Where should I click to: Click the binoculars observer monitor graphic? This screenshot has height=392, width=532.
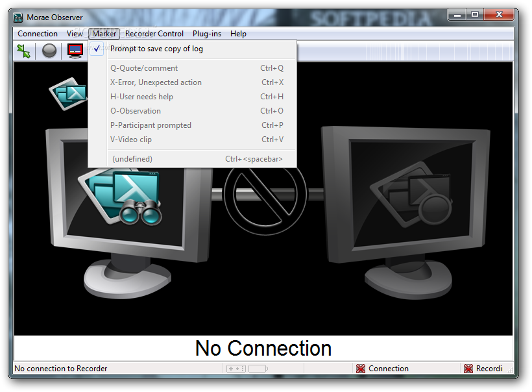pyautogui.click(x=128, y=212)
